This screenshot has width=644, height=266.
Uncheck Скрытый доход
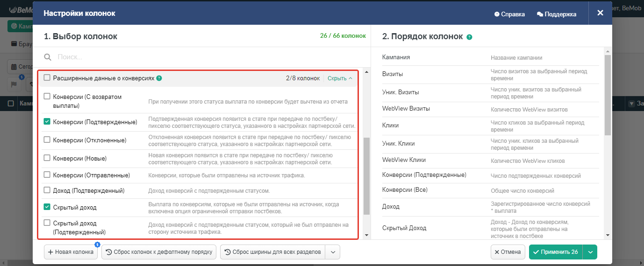pos(47,207)
